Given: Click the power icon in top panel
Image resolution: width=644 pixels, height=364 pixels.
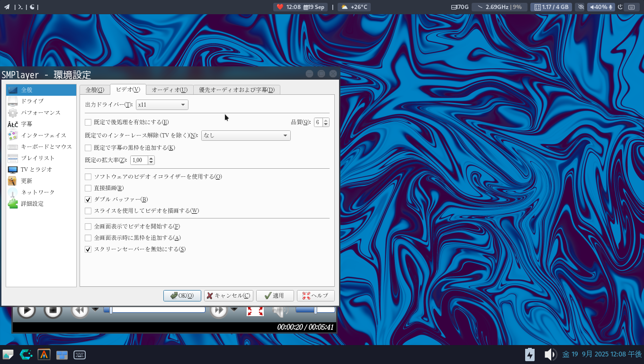Looking at the screenshot, I should (620, 7).
